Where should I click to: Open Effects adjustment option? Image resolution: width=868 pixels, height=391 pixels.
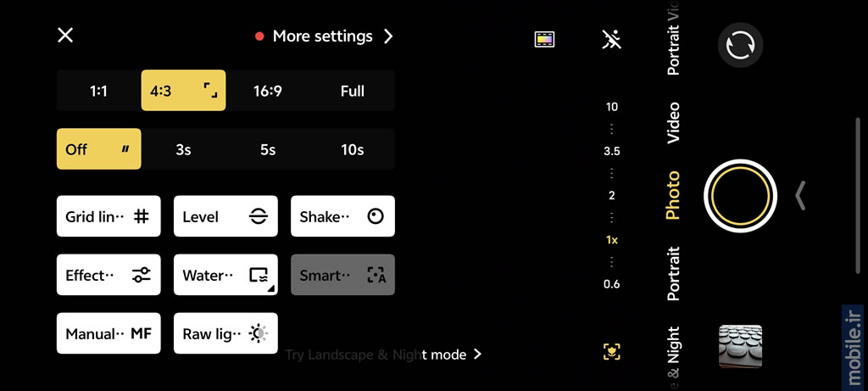108,275
